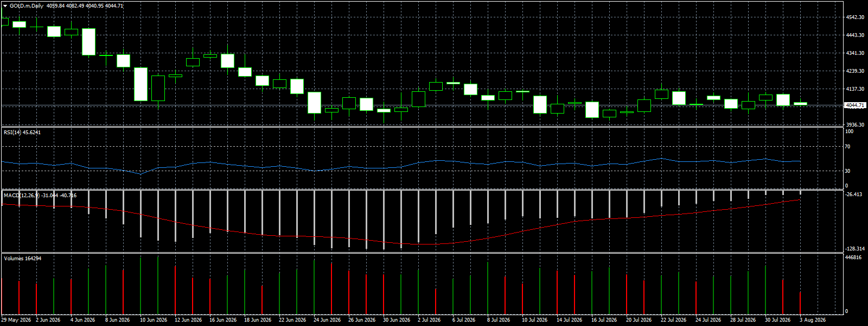Click the triangle arrow beside GOLD.m,Daily title
The image size is (868, 326).
[5, 6]
